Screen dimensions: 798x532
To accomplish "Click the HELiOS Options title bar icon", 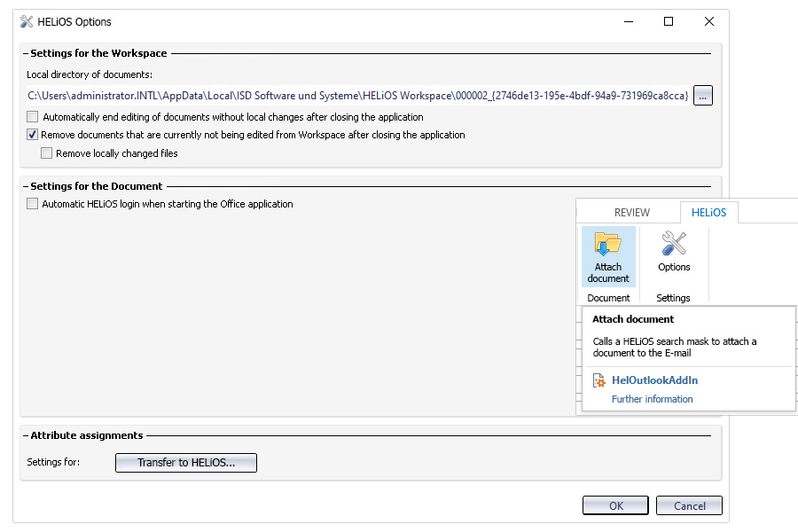I will [x=27, y=22].
